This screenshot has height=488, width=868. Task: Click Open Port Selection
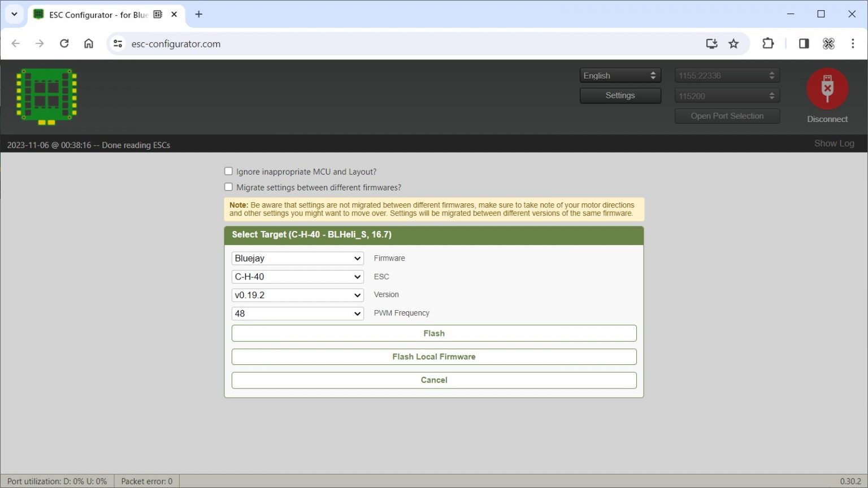coord(727,116)
